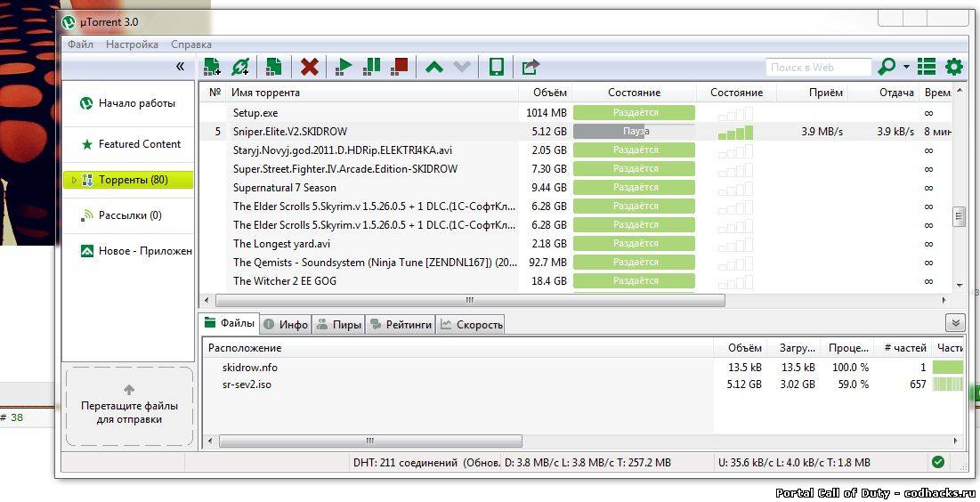Select the Supernatural 7 Season torrent

575,188
